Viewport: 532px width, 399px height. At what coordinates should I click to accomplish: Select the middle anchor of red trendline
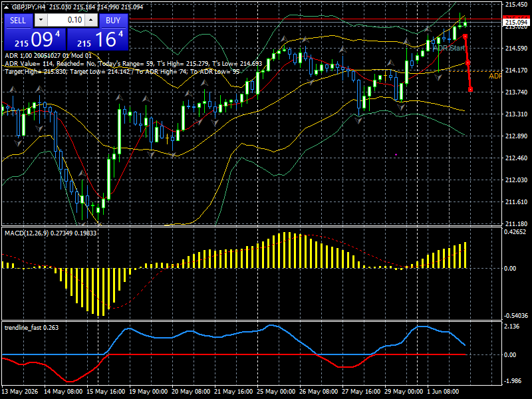point(468,63)
